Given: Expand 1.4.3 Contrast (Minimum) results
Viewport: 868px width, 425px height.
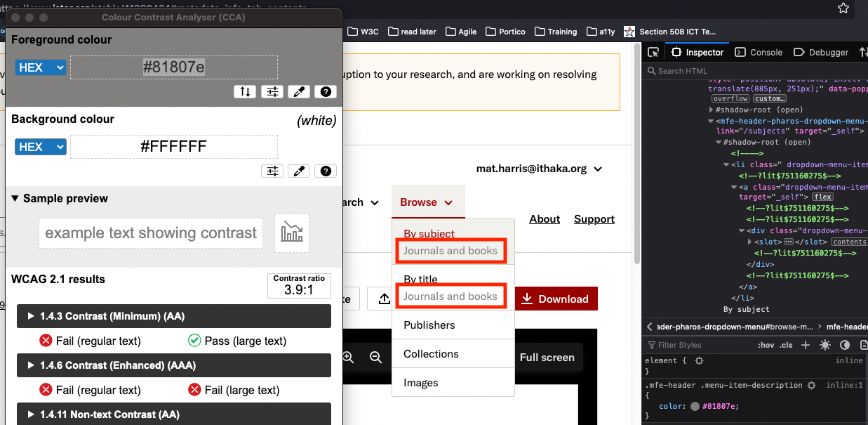Looking at the screenshot, I should pos(31,316).
